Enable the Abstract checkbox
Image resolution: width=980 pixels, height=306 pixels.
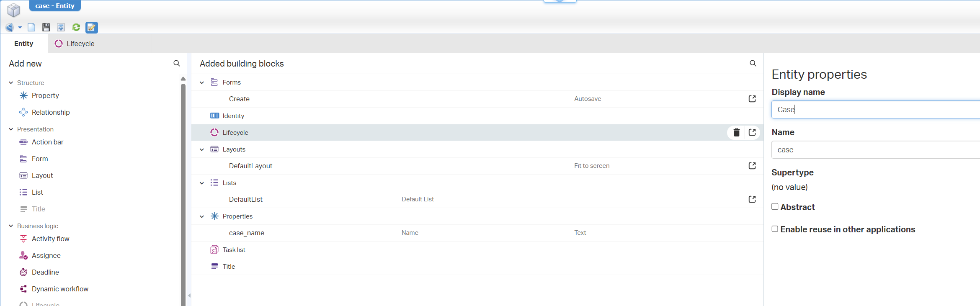pos(775,207)
